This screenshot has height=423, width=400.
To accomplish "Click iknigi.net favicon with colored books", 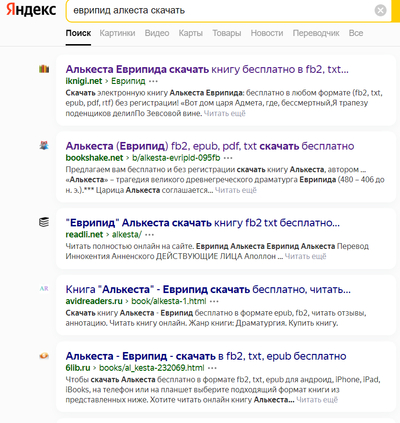I will pyautogui.click(x=44, y=69).
